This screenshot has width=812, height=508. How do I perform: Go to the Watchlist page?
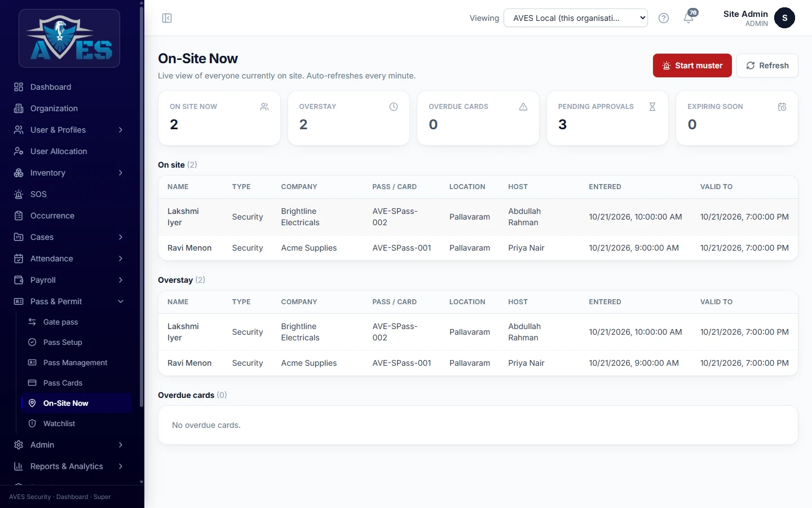(76, 423)
